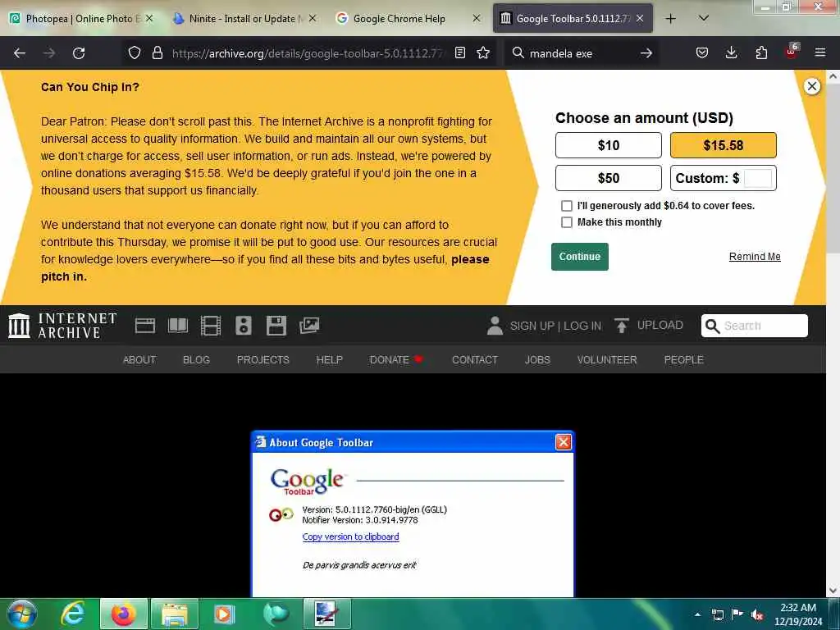This screenshot has height=630, width=840.
Task: Click the Custom amount input field
Action: [758, 178]
